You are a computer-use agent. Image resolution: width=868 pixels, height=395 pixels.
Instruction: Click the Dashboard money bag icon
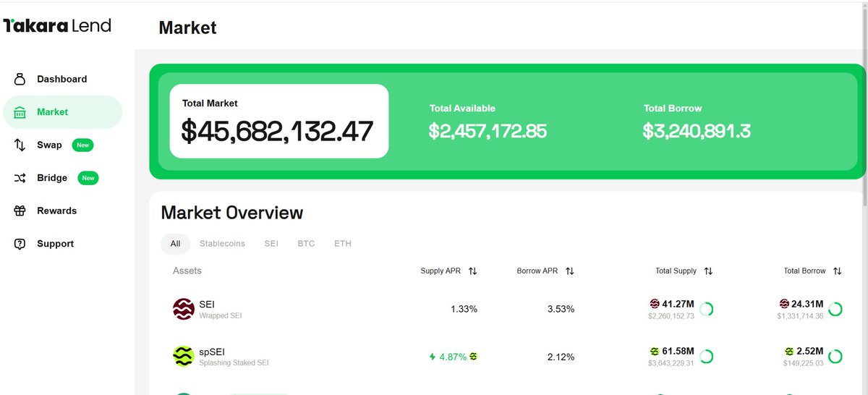[20, 79]
